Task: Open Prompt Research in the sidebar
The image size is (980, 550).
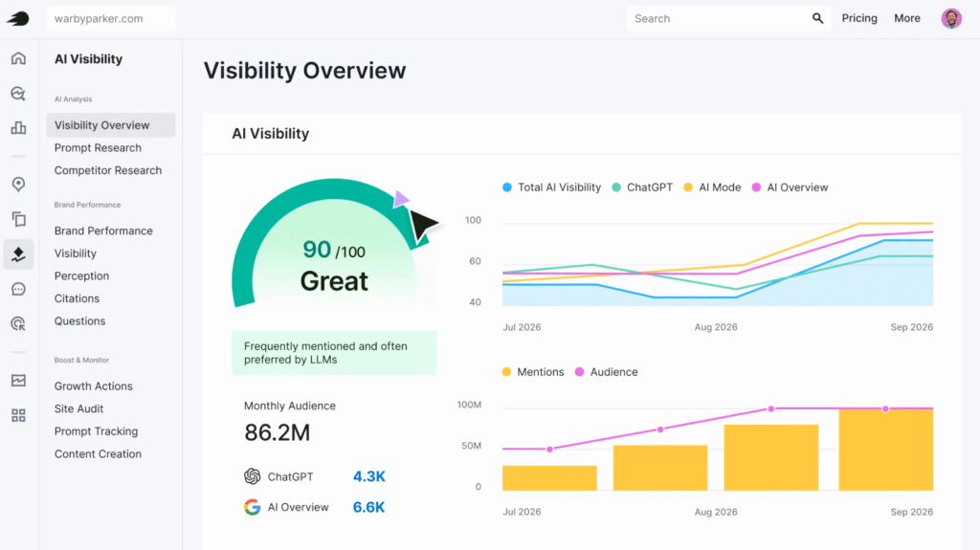Action: tap(98, 148)
